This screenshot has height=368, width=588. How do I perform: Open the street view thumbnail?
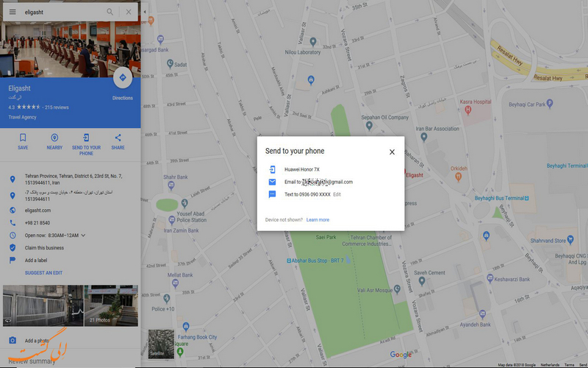tap(43, 305)
